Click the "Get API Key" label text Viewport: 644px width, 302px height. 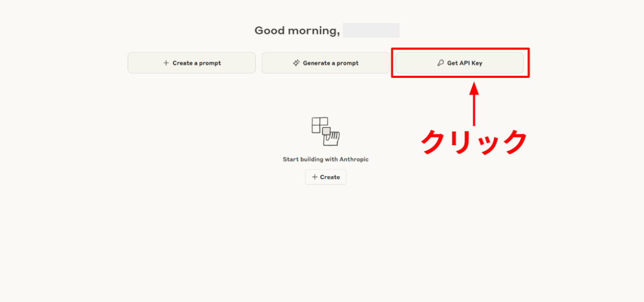(465, 63)
